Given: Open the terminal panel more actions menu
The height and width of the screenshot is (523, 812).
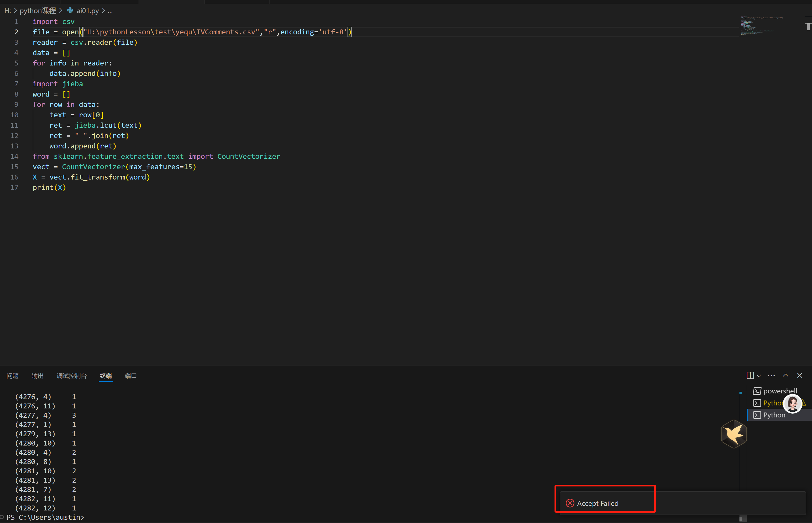Looking at the screenshot, I should point(771,376).
